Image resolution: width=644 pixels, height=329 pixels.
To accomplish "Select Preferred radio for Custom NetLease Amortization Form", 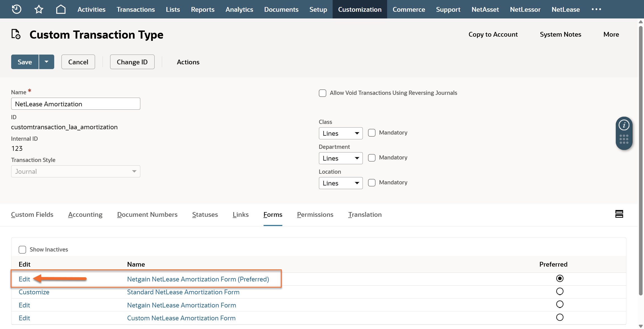I will tap(560, 317).
